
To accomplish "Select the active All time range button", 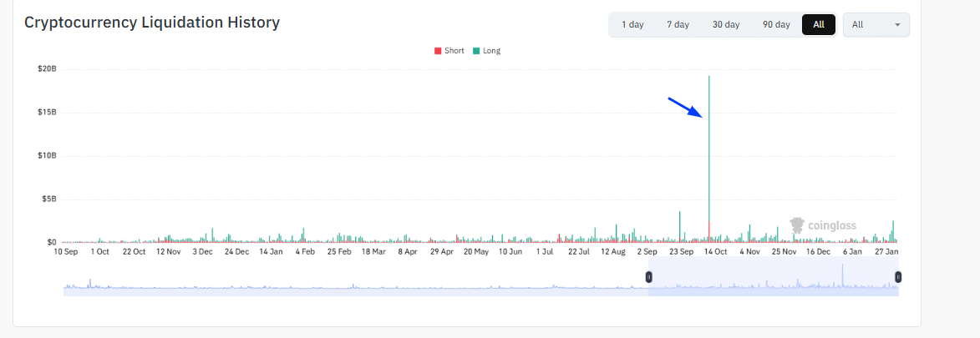I will click(x=819, y=25).
